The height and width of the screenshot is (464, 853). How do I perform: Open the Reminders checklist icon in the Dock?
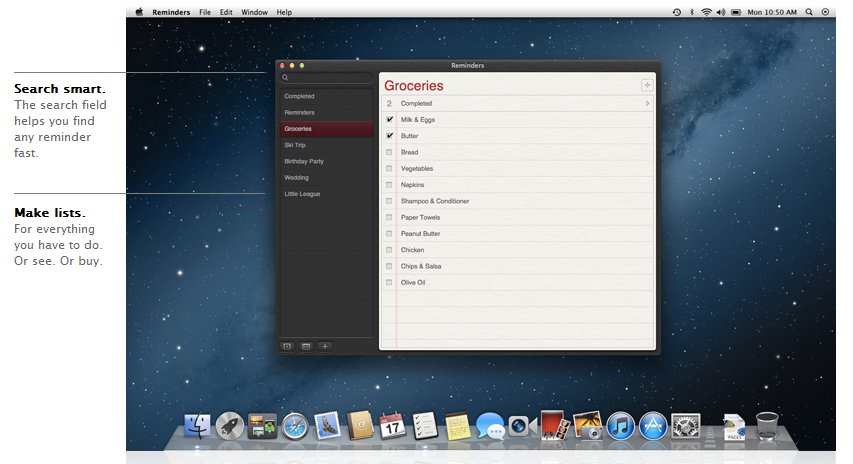(424, 426)
